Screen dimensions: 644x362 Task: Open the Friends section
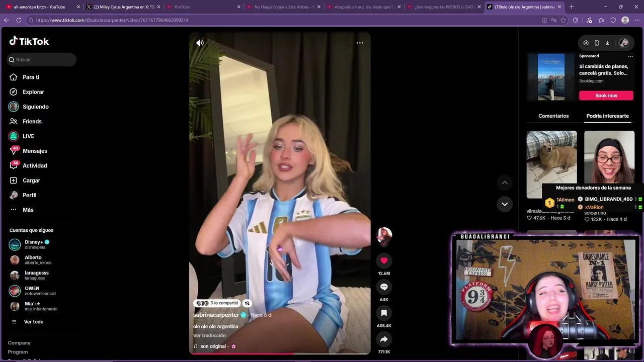coord(32,121)
